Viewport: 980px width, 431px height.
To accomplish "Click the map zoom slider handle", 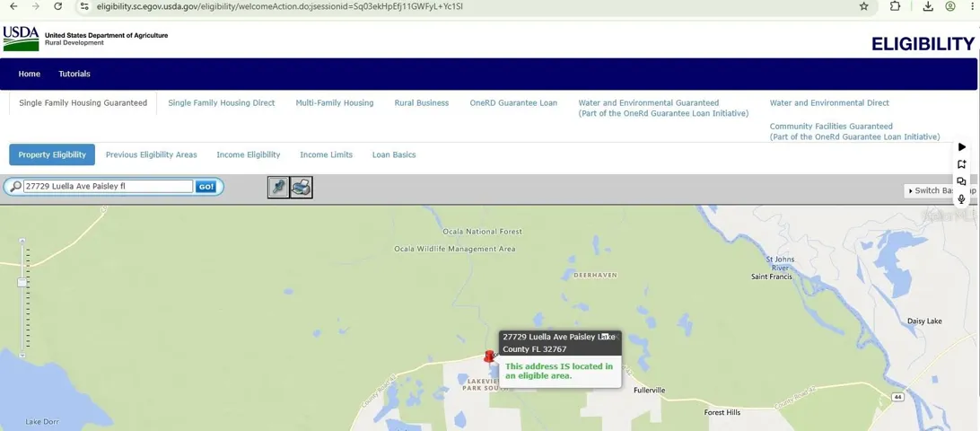I will coord(22,283).
